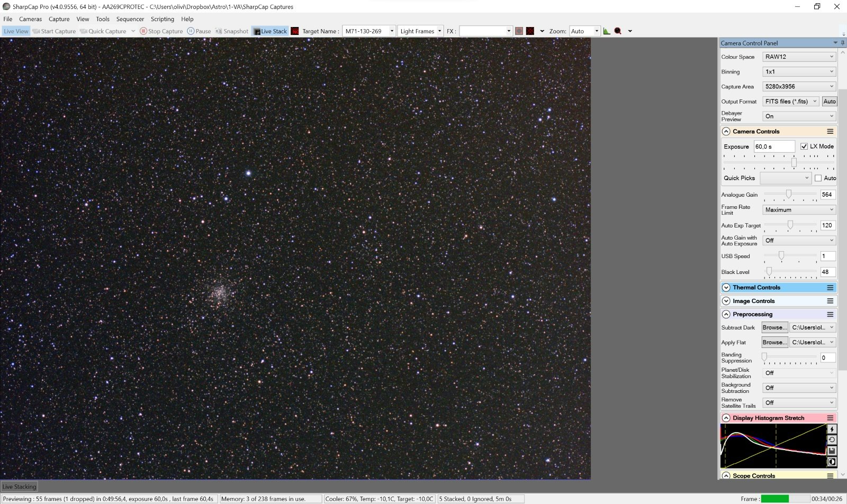This screenshot has width=847, height=504.
Task: Click the half-circle contrast icon beside the histogram
Action: (x=832, y=462)
